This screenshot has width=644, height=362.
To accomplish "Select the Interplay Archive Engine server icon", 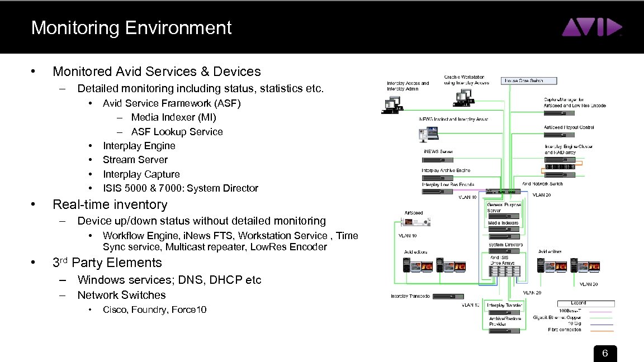I will 437,177.
